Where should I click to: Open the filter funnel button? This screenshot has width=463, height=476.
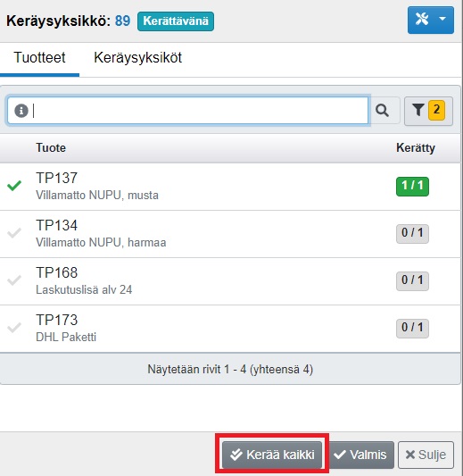tap(428, 111)
